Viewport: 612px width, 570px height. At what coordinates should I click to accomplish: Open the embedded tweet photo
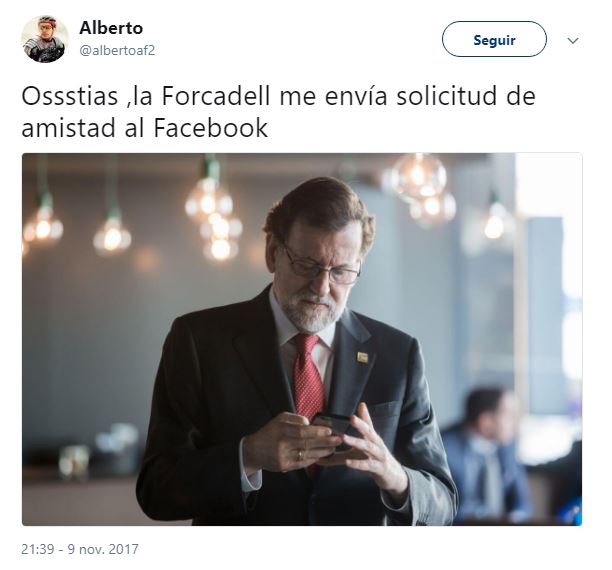click(302, 339)
